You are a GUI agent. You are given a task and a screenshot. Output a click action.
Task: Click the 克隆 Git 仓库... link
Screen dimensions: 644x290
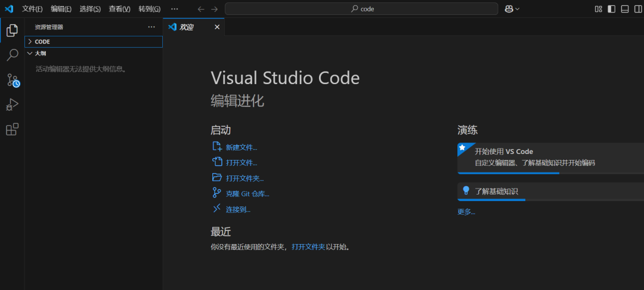point(247,194)
